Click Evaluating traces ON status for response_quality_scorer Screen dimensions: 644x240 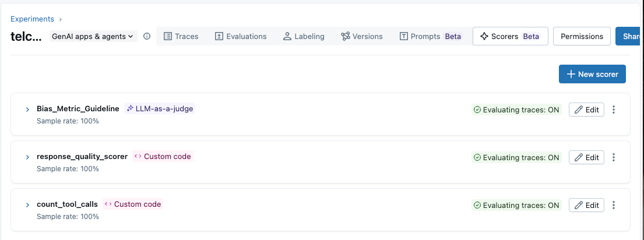coord(516,157)
